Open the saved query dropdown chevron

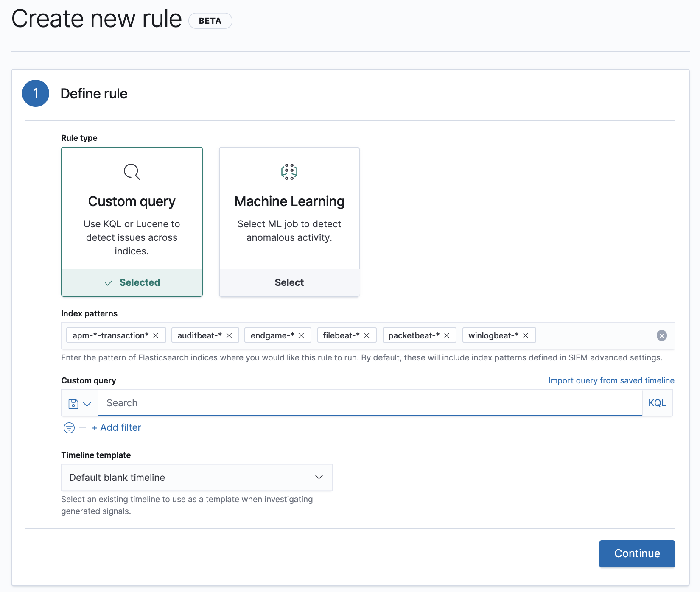pos(87,403)
